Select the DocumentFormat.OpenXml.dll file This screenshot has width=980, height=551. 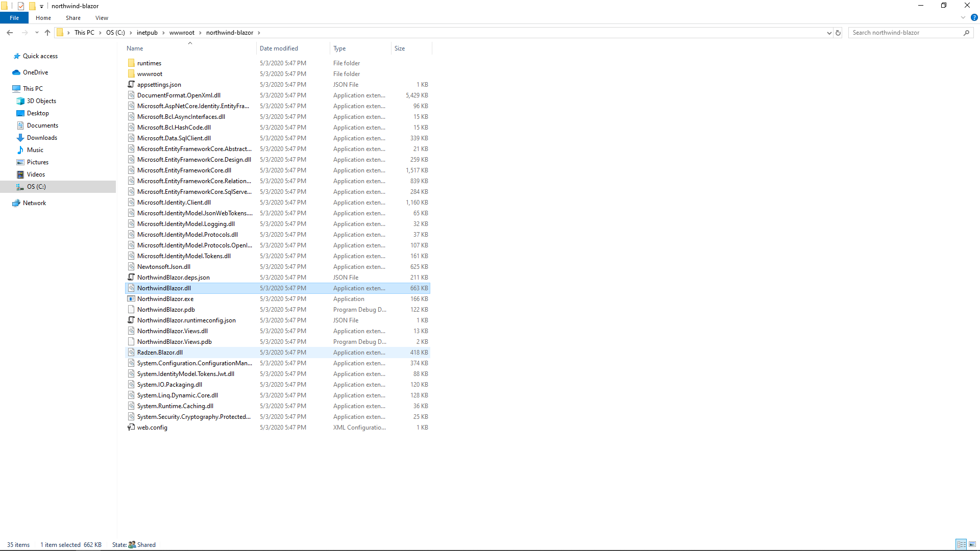278,95
